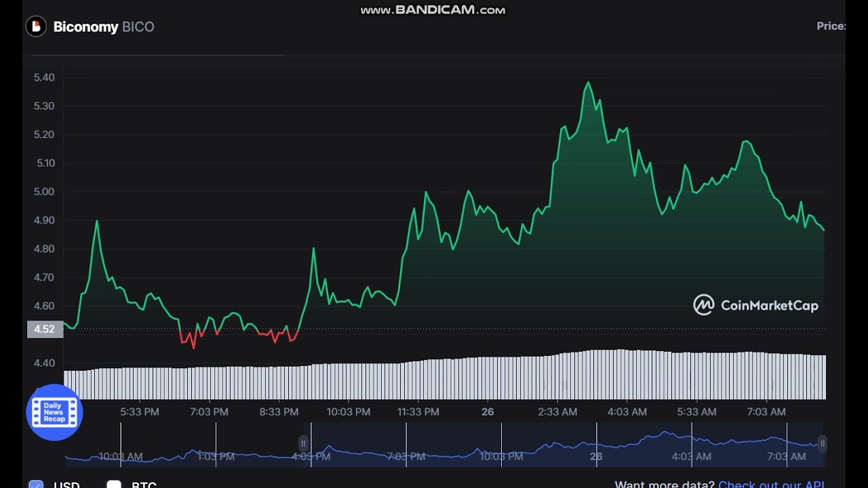Click the 1:03 PM navigator label
The image size is (868, 488).
(216, 456)
